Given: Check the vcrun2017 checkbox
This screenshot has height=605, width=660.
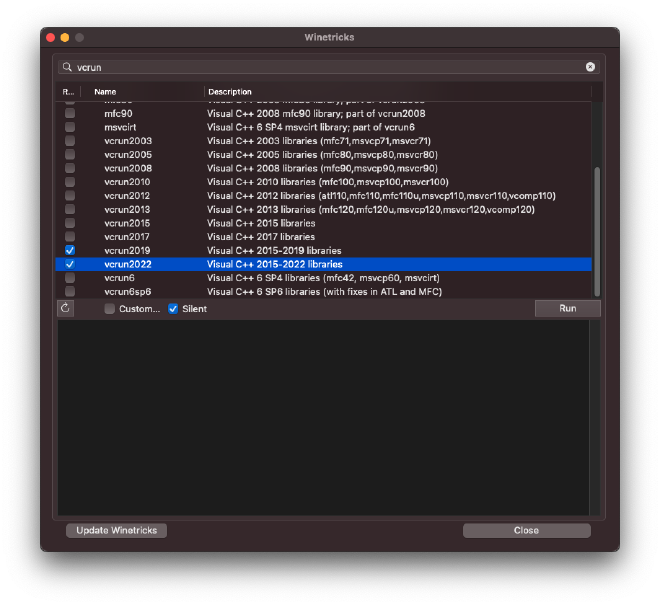Looking at the screenshot, I should (x=70, y=237).
